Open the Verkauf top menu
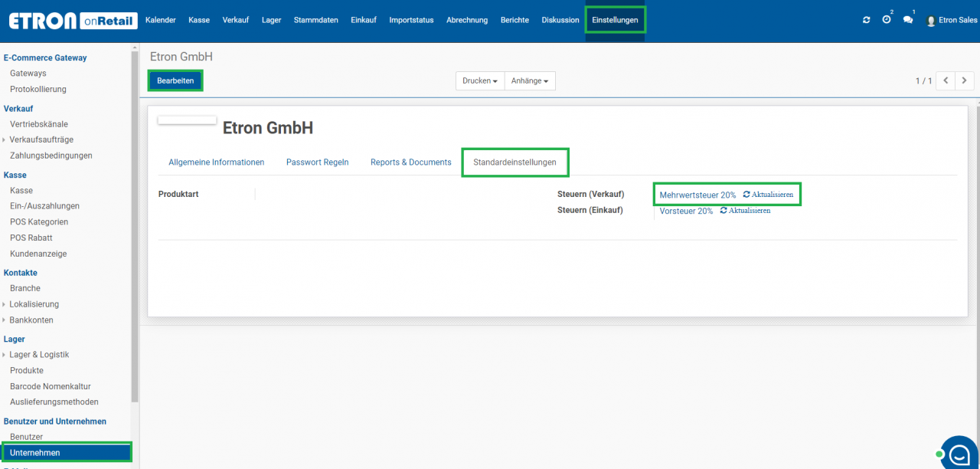The height and width of the screenshot is (469, 980). pyautogui.click(x=236, y=21)
